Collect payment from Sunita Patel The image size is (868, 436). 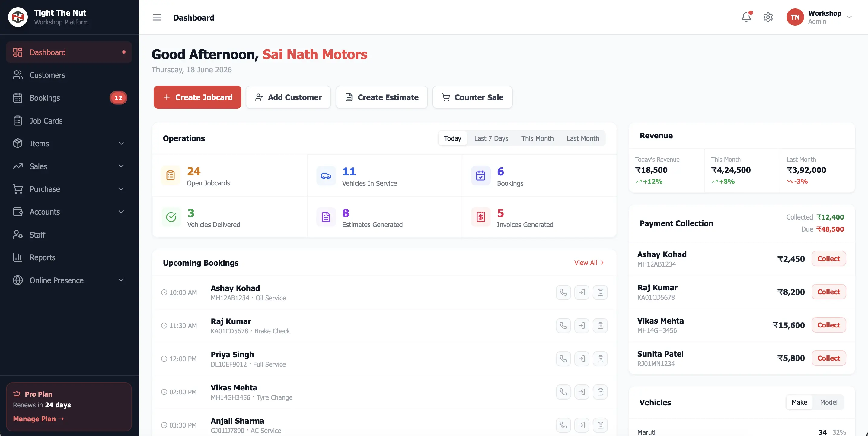coord(828,358)
